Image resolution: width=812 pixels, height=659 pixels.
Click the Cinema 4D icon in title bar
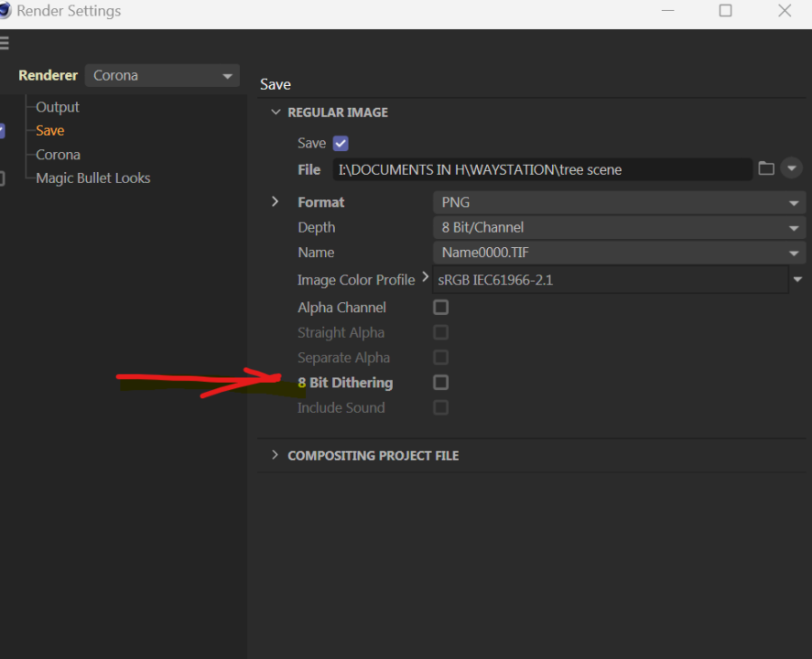[x=5, y=11]
